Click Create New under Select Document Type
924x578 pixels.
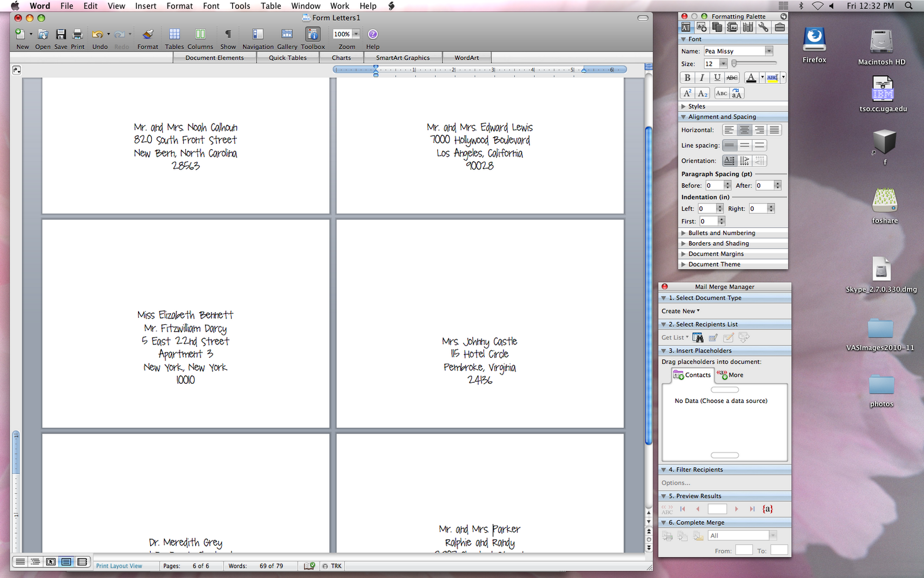click(x=680, y=311)
